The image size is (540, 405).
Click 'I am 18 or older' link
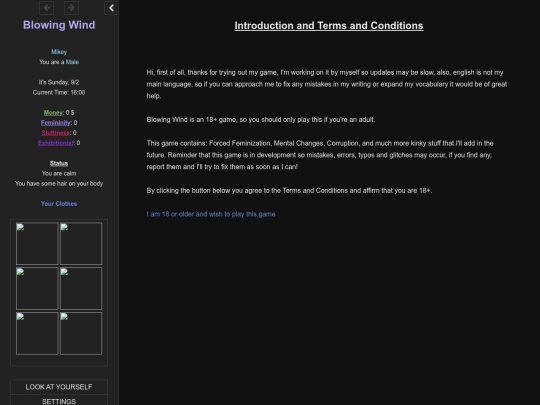211,214
